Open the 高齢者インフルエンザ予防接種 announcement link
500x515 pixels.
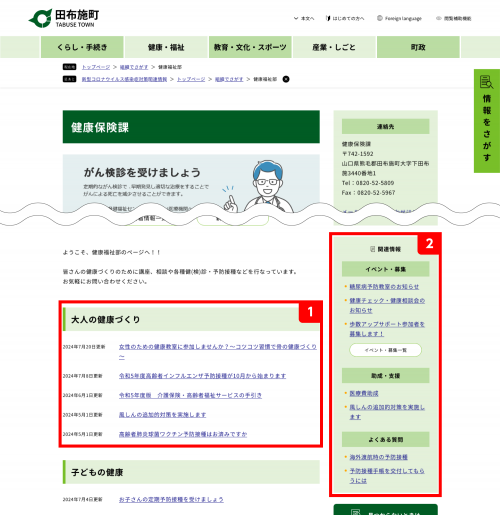point(202,376)
